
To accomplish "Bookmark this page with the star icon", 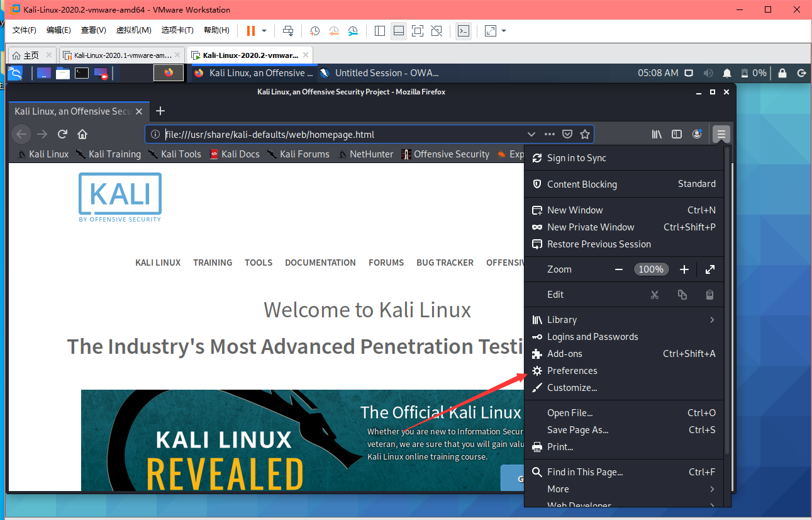I will pos(585,134).
